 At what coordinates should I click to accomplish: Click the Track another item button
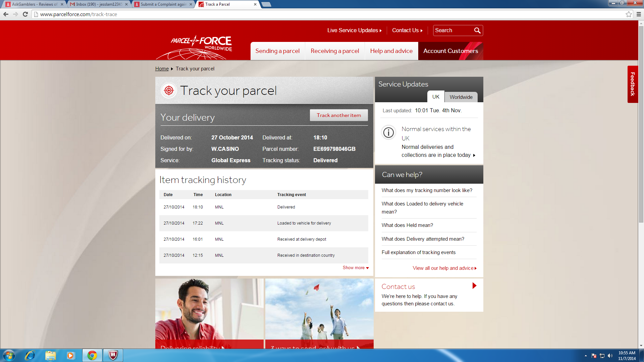(x=339, y=115)
